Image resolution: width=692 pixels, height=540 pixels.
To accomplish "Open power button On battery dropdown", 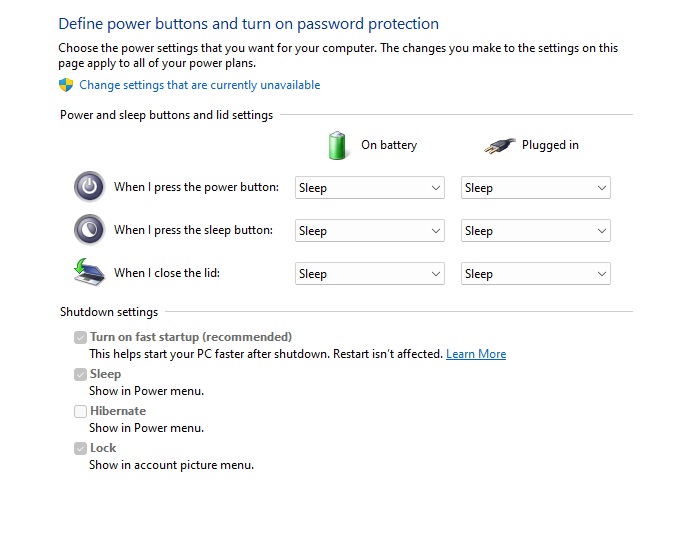I will click(x=370, y=188).
